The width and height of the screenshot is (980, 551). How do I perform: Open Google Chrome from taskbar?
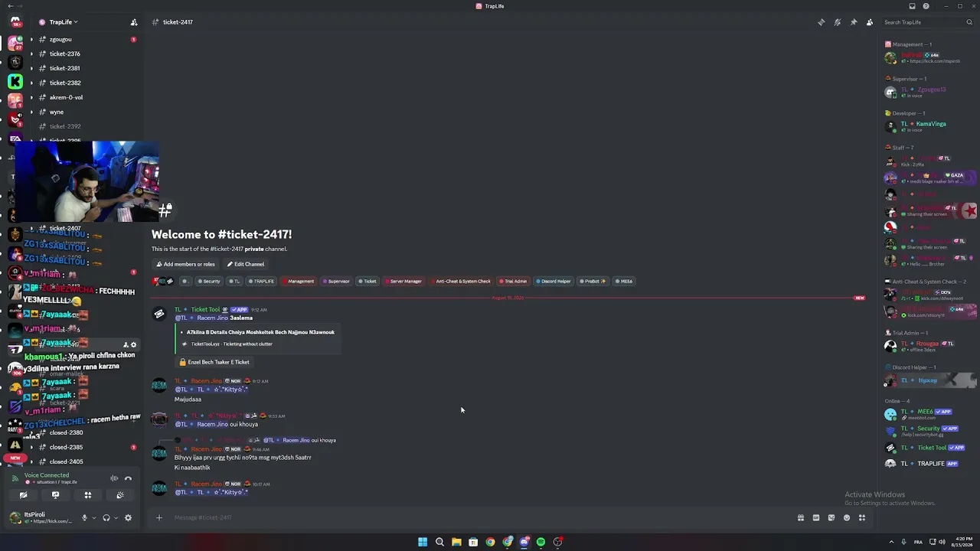(490, 542)
